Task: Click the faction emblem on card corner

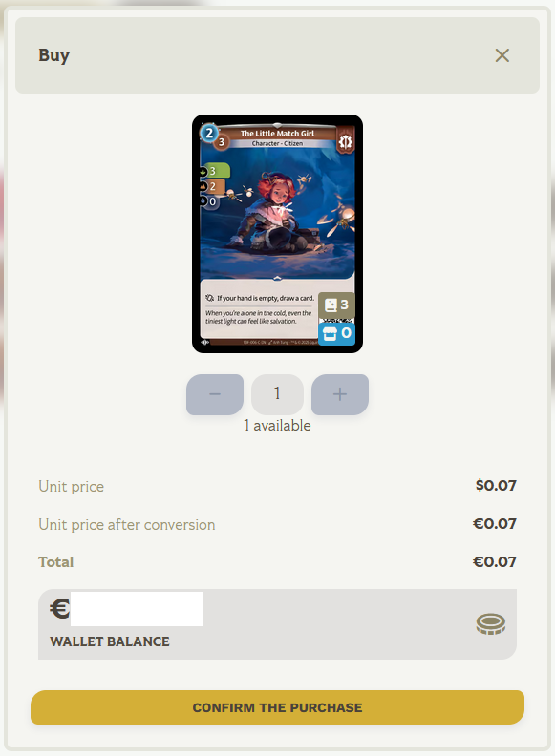Action: point(345,141)
